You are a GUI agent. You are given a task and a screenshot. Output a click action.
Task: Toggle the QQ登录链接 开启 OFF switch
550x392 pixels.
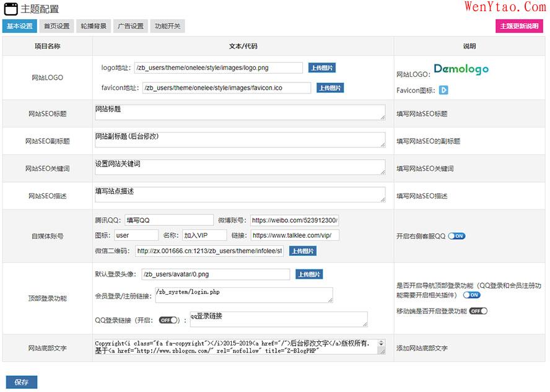click(x=168, y=320)
